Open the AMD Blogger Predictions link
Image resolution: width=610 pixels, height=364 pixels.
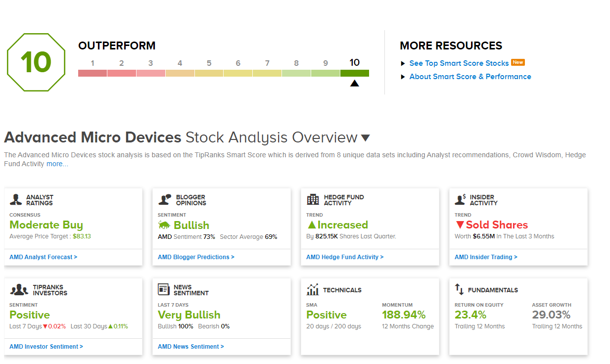[196, 257]
